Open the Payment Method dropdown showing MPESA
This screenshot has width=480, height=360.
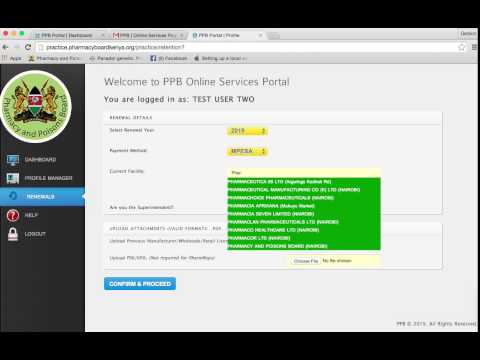pos(247,151)
